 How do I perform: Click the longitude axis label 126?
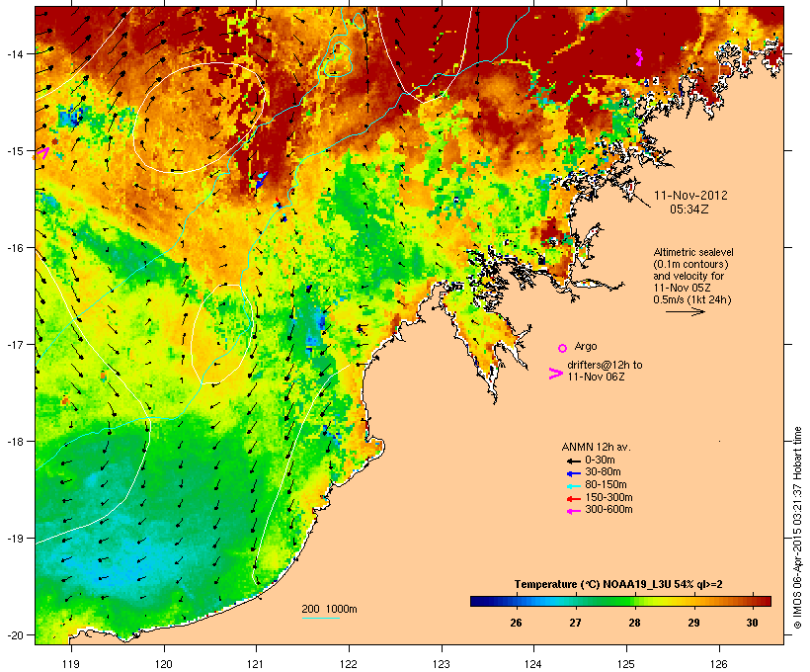[718, 664]
